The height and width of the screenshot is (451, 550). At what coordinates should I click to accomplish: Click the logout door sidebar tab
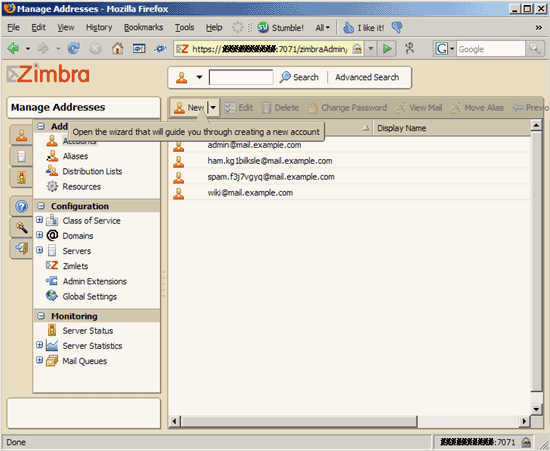(21, 248)
